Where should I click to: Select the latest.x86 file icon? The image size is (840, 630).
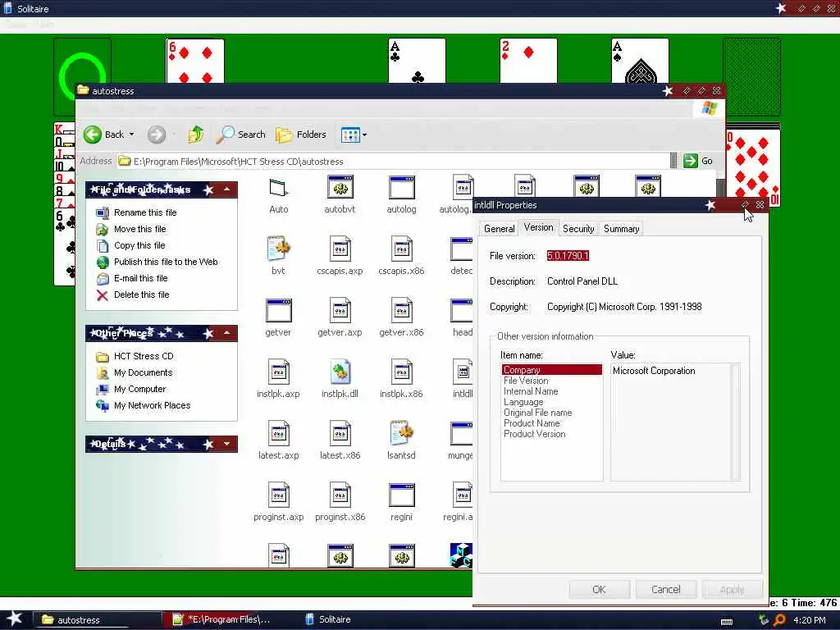coord(340,433)
